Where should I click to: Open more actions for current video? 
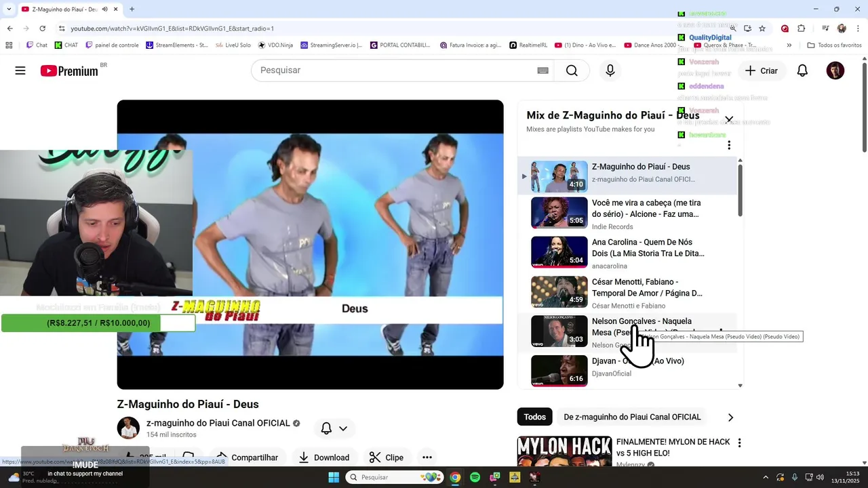pos(427,457)
